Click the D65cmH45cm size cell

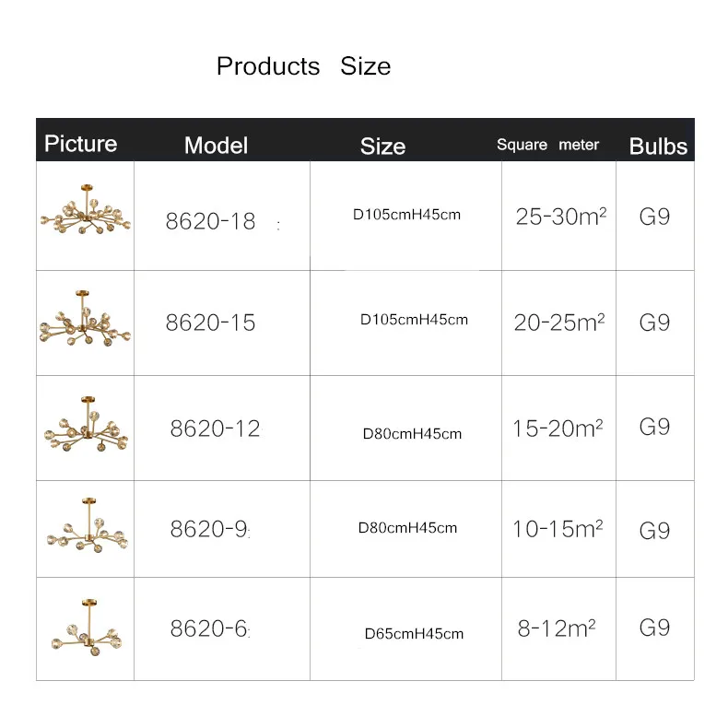[414, 634]
